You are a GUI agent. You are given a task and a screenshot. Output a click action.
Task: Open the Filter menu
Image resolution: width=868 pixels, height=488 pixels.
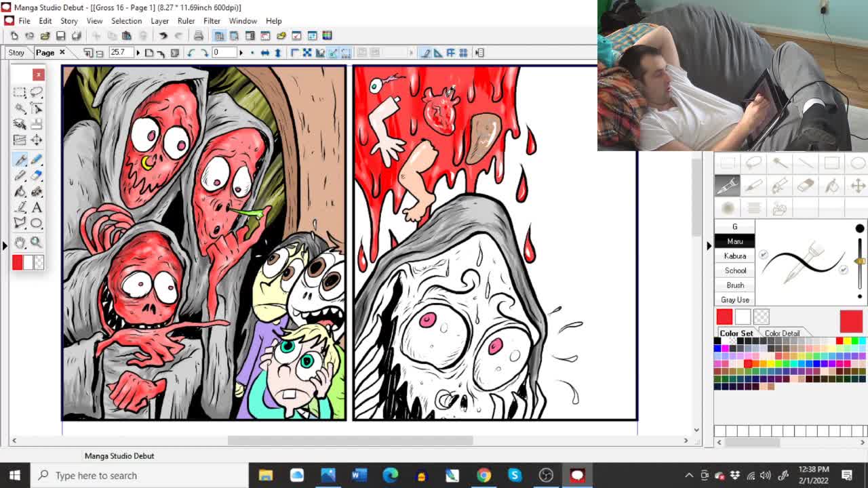pyautogui.click(x=212, y=21)
